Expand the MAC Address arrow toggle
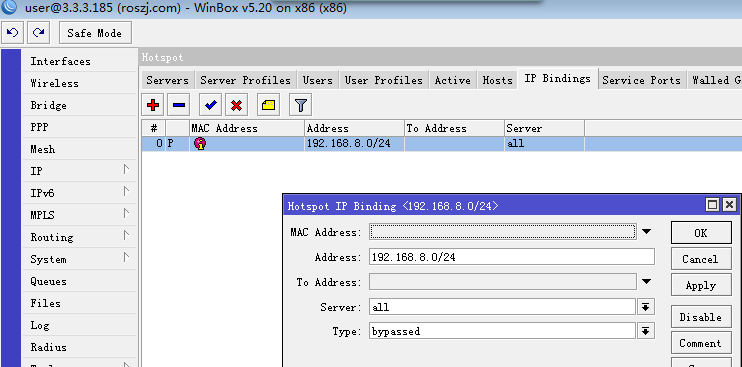This screenshot has height=367, width=742. [646, 232]
